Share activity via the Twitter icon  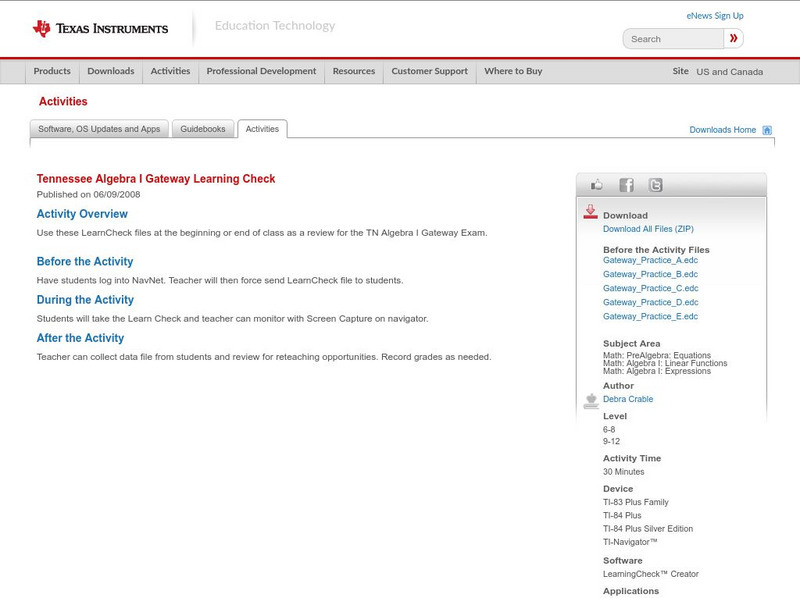(x=656, y=184)
